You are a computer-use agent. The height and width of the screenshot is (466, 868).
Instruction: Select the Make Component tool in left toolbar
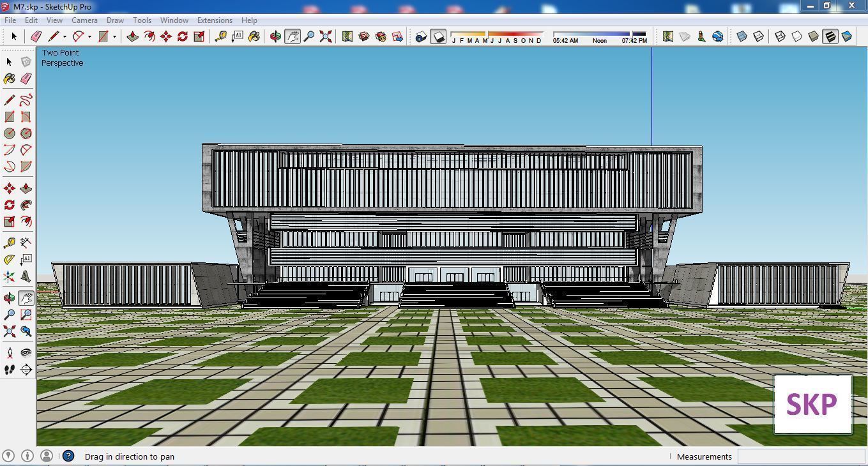[26, 62]
